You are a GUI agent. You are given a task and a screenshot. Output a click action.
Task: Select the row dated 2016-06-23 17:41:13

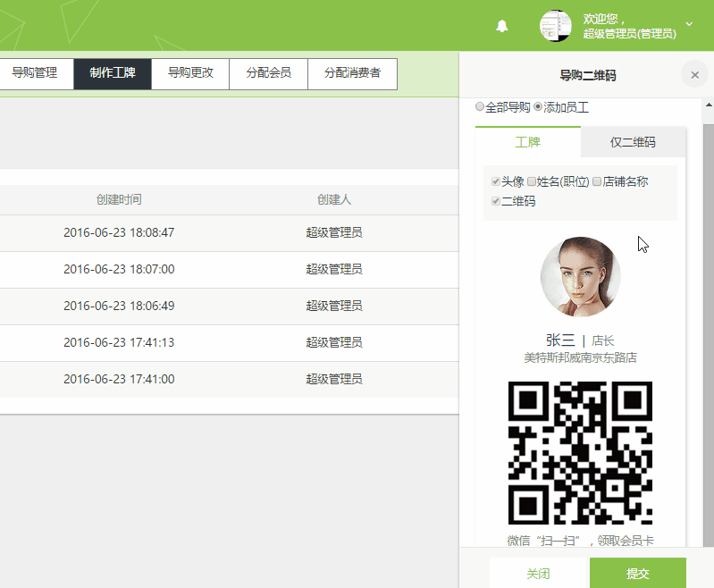(x=230, y=343)
